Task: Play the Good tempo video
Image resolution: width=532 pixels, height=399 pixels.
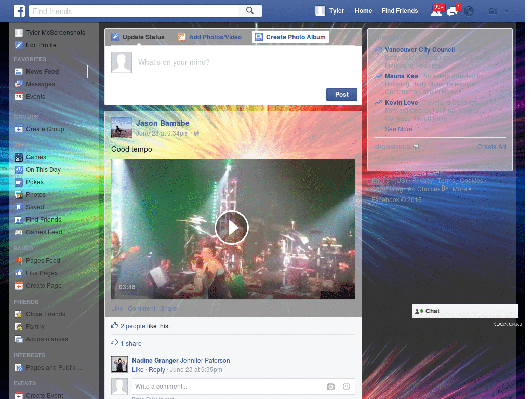Action: coord(232,228)
